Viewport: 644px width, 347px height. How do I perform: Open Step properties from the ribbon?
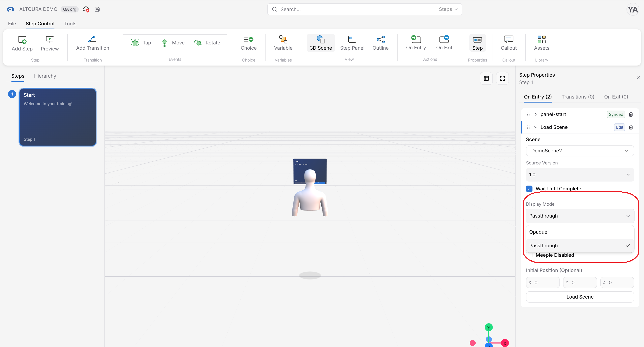click(x=477, y=43)
